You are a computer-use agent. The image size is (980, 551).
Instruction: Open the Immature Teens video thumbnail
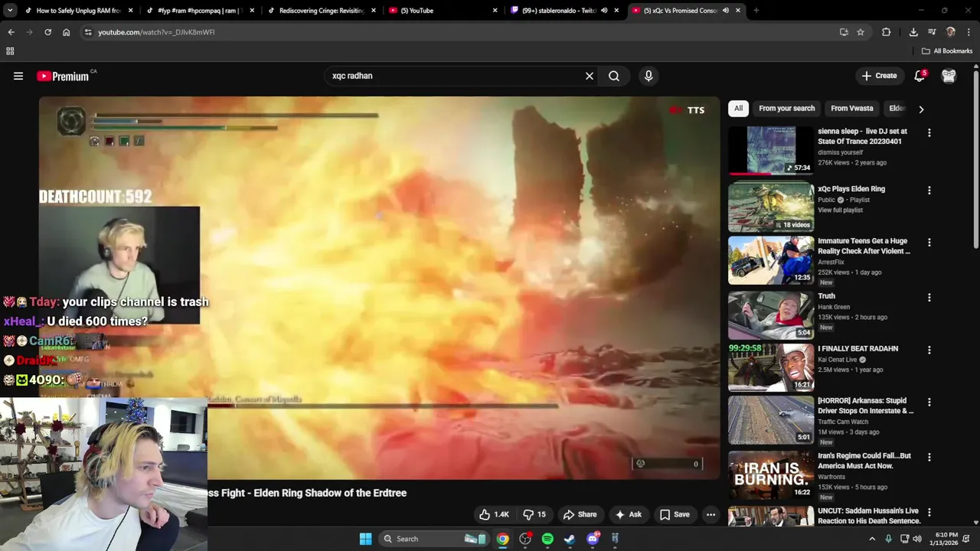(x=771, y=260)
